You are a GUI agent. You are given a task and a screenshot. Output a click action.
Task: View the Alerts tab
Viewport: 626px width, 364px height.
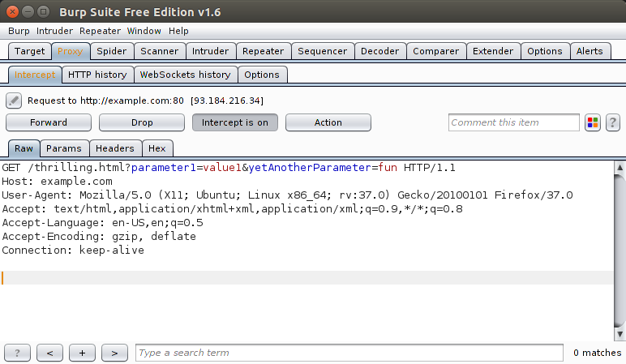(590, 52)
